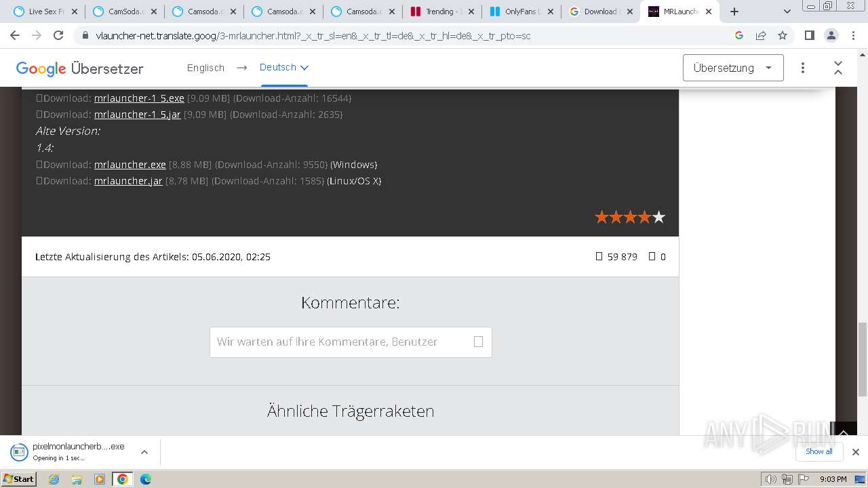Open the tab search dropdown arrow

pos(787,12)
